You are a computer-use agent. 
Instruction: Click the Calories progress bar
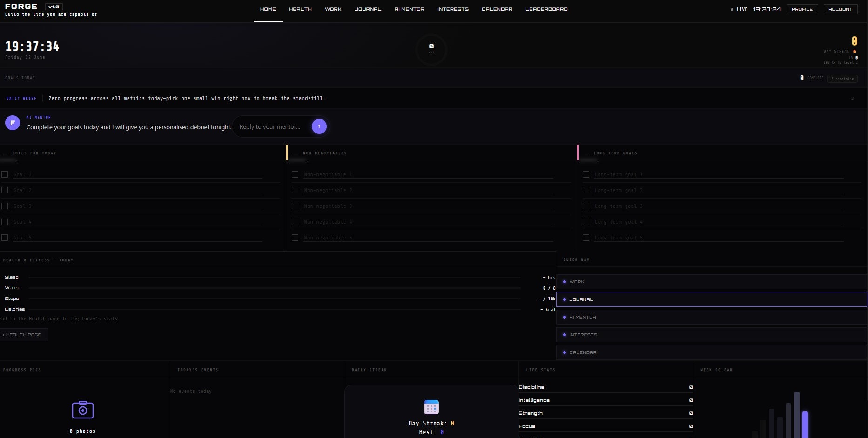pyautogui.click(x=275, y=309)
